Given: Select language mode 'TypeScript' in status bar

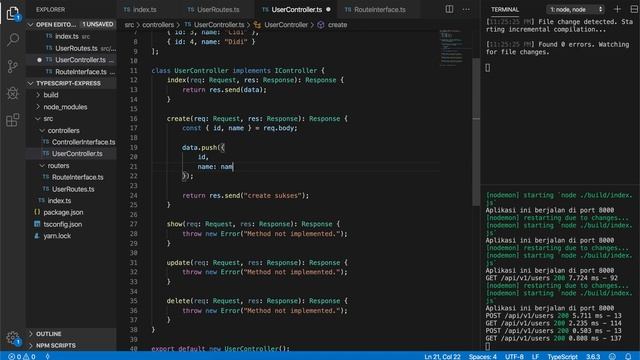Looking at the screenshot, I should click(x=562, y=356).
